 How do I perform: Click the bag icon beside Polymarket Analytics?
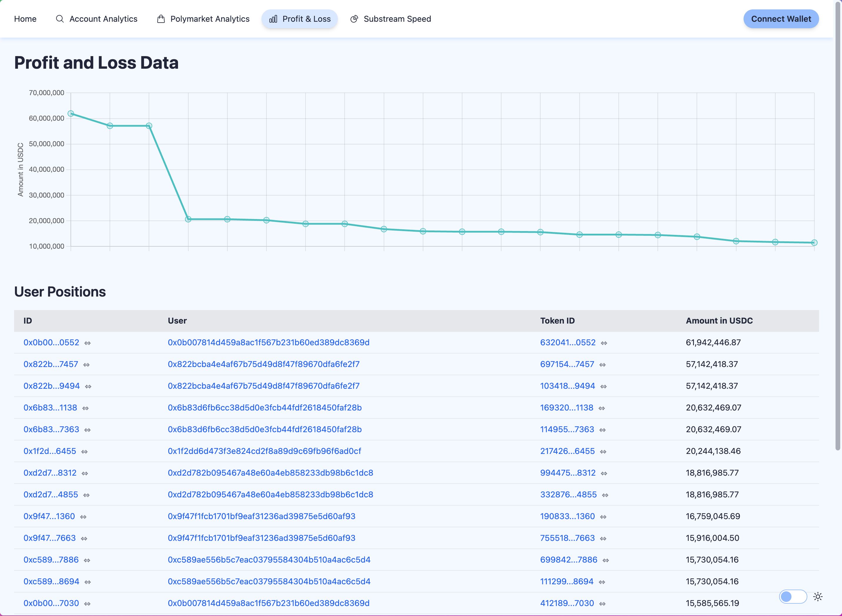click(x=161, y=18)
